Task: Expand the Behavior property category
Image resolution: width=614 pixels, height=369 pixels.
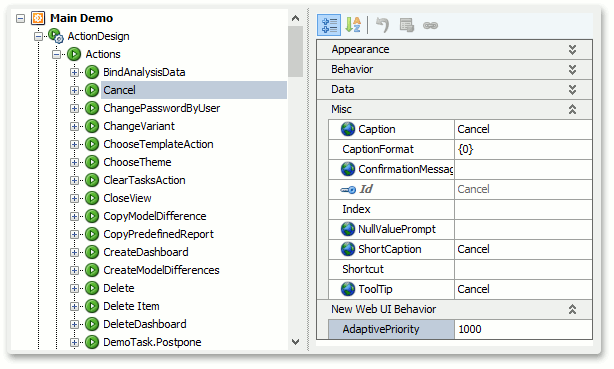Action: click(x=572, y=70)
